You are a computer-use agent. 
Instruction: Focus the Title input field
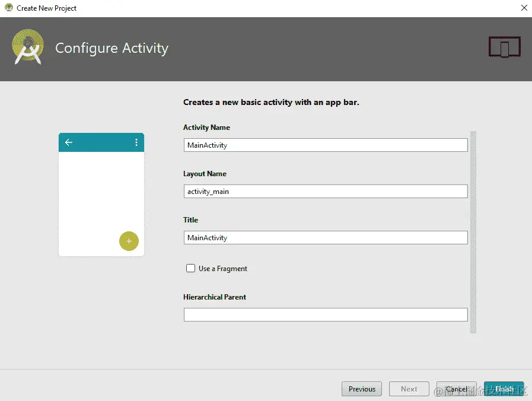pos(326,237)
